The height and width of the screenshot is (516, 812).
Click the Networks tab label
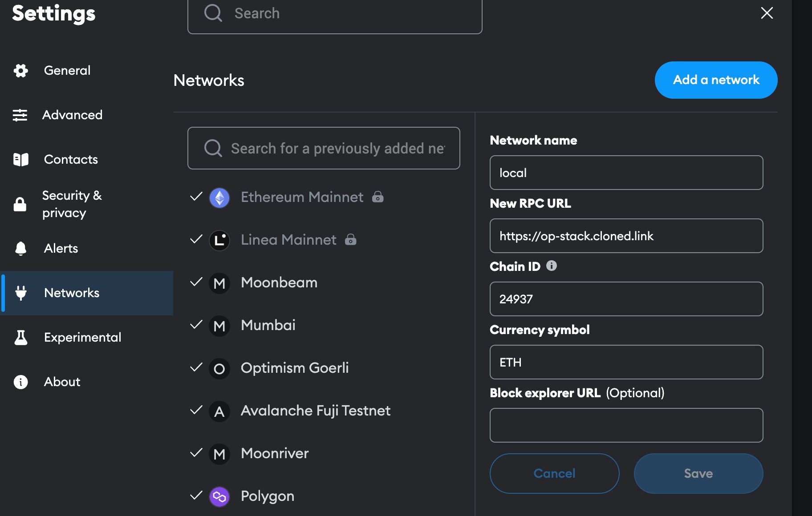72,293
